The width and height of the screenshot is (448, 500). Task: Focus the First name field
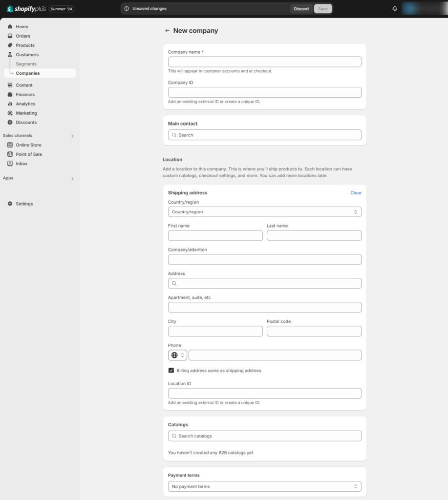[x=215, y=235]
